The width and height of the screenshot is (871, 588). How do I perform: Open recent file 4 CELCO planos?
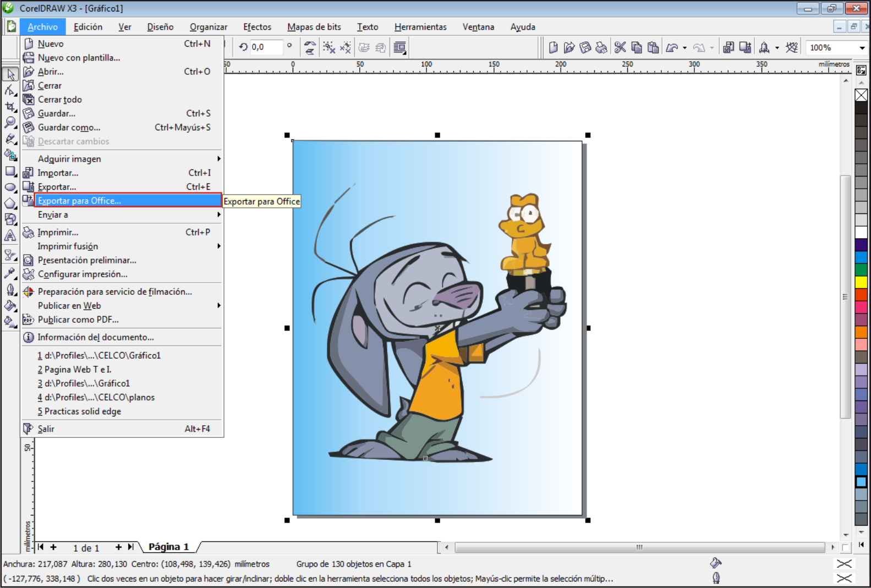[122, 397]
